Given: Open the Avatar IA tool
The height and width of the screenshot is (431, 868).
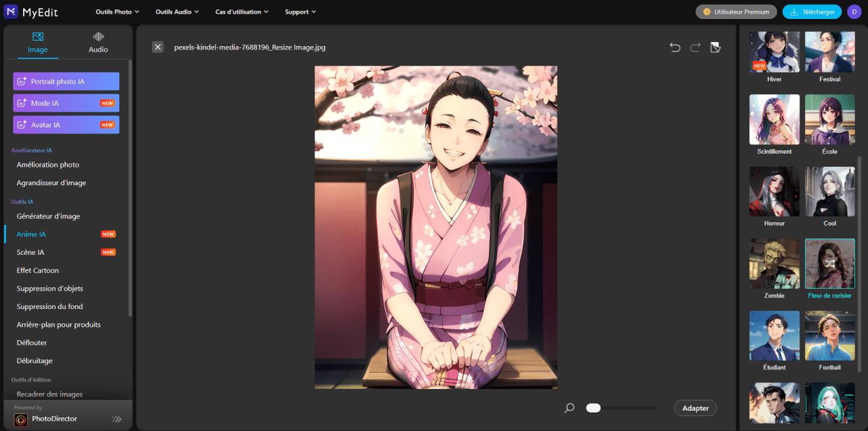Looking at the screenshot, I should (66, 124).
